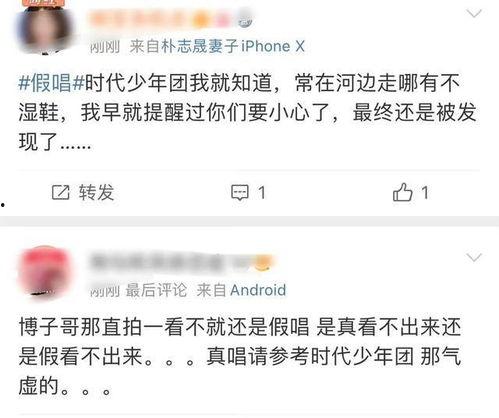Viewport: 499px width, 418px height.
Task: Open comments via the speech bubble icon
Action: click(240, 193)
